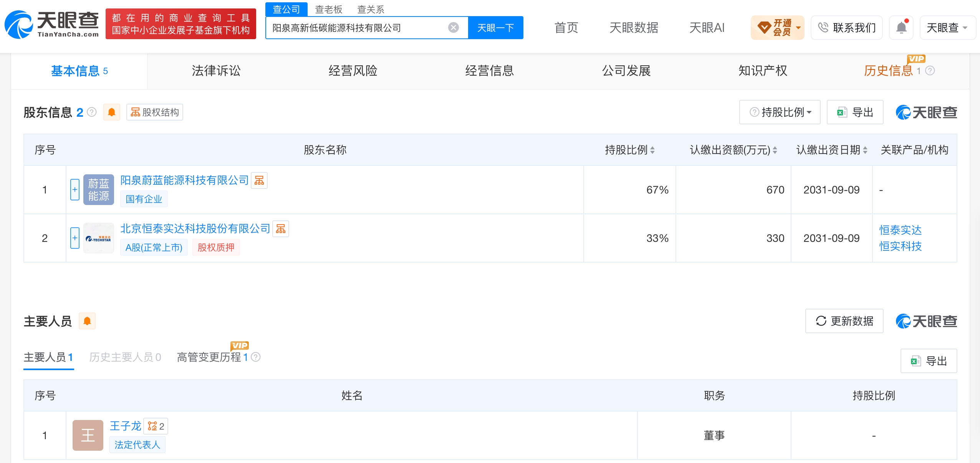Switch to 查公司 search tab
Screen dimensions: 980x463
point(286,9)
